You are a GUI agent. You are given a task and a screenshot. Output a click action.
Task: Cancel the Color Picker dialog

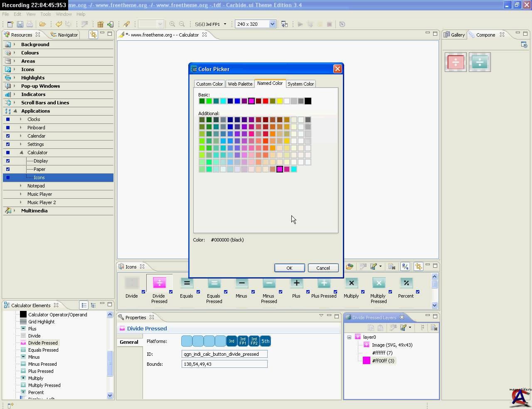[323, 268]
